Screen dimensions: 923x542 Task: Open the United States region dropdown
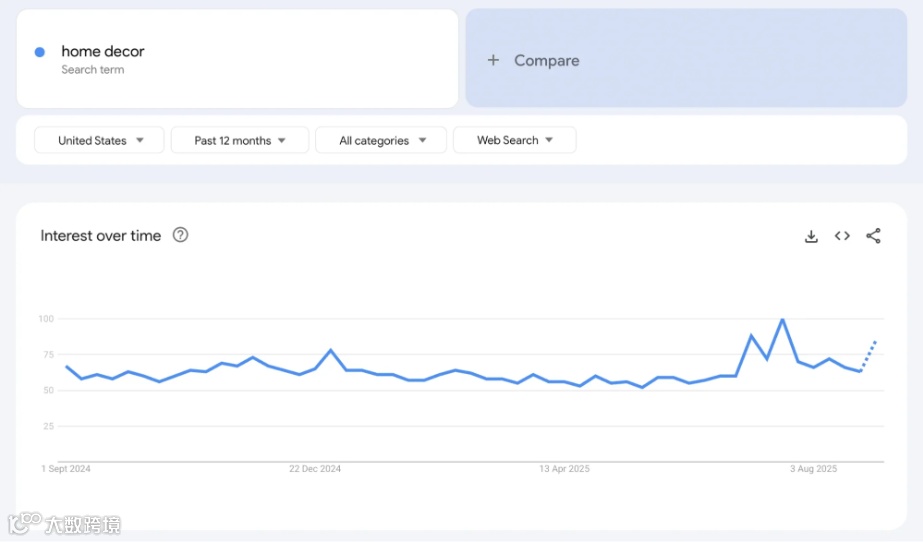pyautogui.click(x=99, y=141)
